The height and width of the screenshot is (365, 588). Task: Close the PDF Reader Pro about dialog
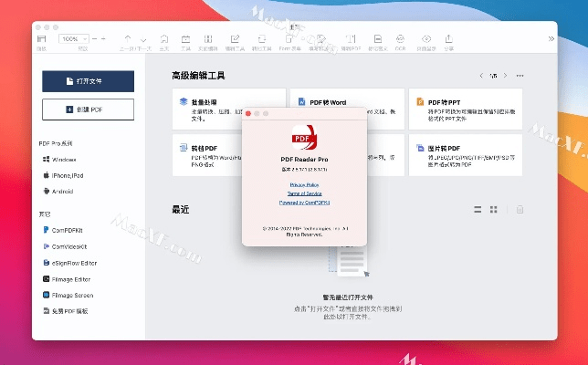coord(248,113)
